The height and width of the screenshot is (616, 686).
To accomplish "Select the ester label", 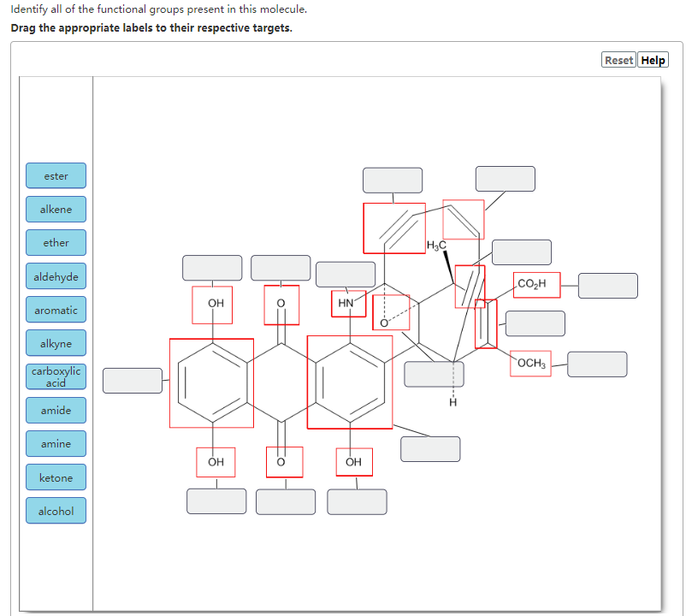I will [x=56, y=175].
